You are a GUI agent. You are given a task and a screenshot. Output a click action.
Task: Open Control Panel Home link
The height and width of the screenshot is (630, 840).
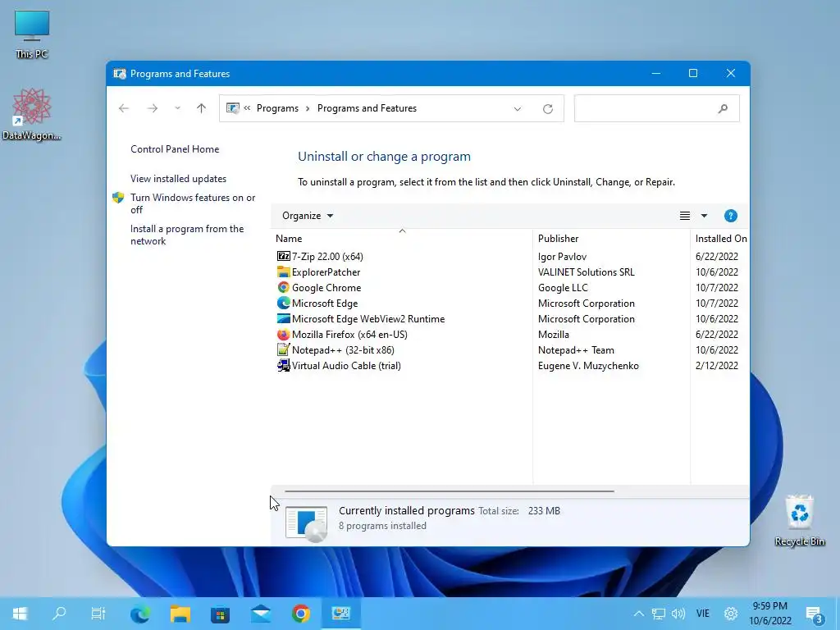coord(175,149)
